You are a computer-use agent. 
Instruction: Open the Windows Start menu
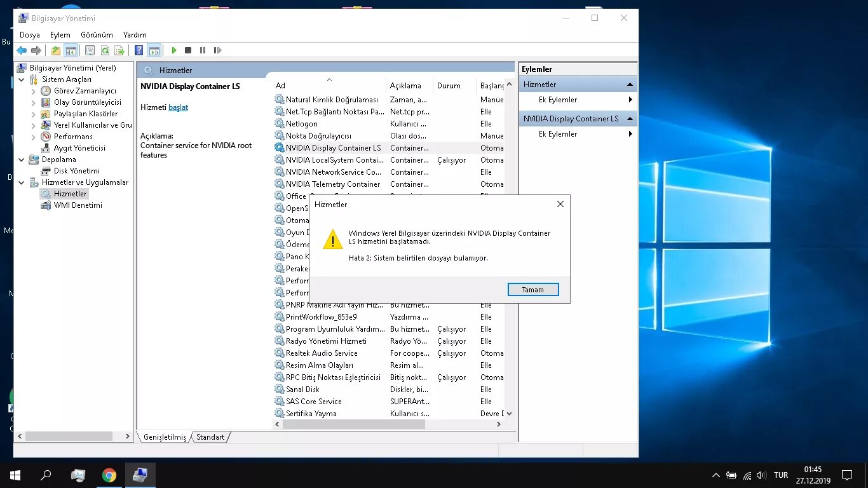click(15, 475)
